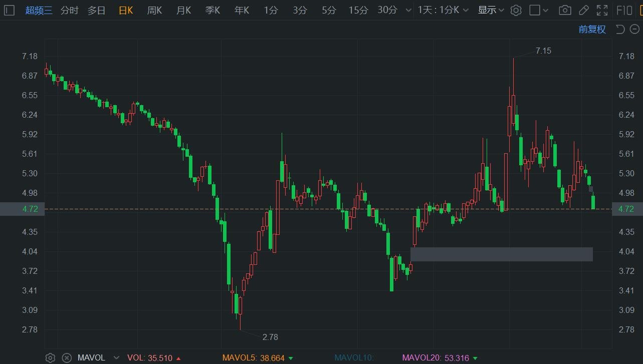This screenshot has width=643, height=364.
Task: Toggle the left sidebar panel icon
Action: click(x=9, y=10)
